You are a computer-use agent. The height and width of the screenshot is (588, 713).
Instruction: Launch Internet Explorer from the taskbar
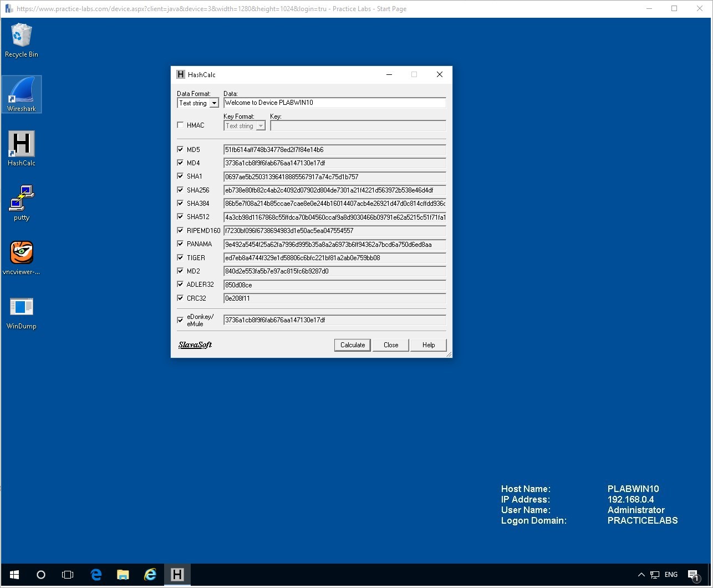pos(150,574)
